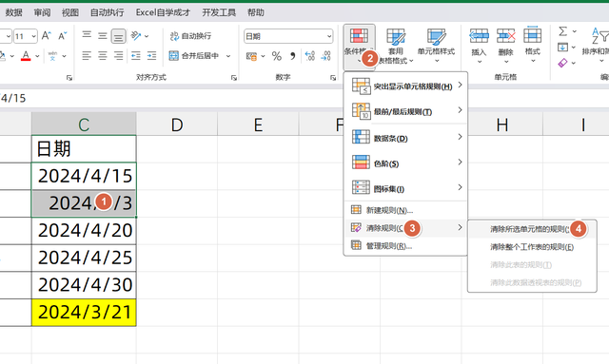Choose 新建规则 new rule
609x364 pixels.
pyautogui.click(x=405, y=210)
